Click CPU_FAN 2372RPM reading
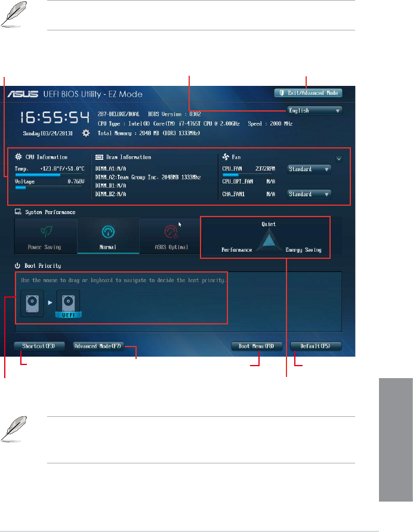413x532 pixels. 249,169
